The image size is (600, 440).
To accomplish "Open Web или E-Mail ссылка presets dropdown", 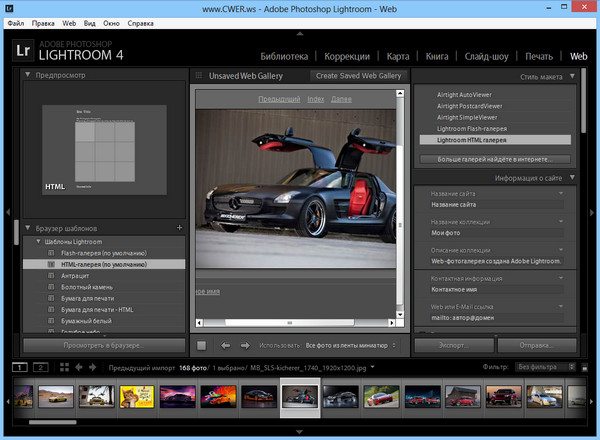I will (561, 306).
